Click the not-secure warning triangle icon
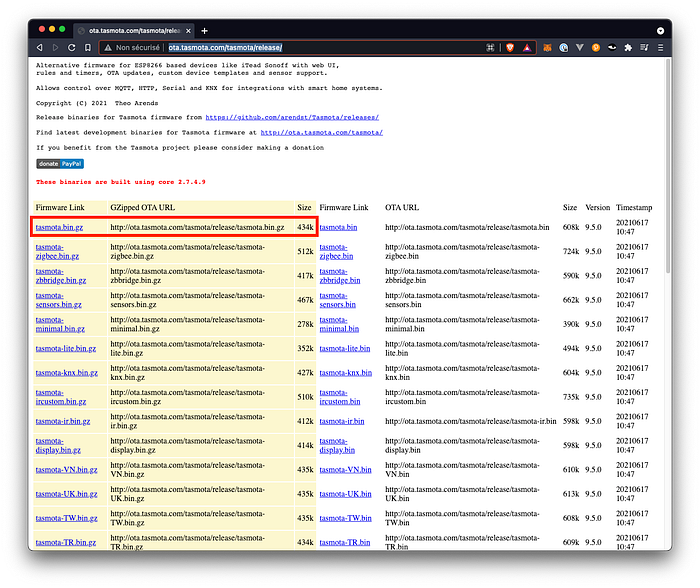The height and width of the screenshot is (588, 700). pyautogui.click(x=108, y=48)
